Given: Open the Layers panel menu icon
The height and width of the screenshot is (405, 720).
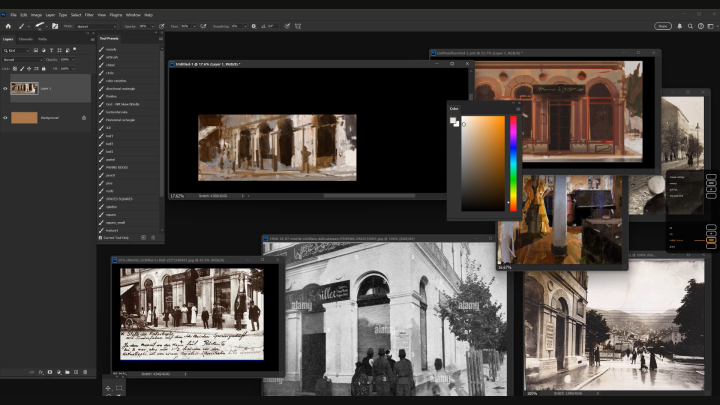Looking at the screenshot, I should tap(92, 39).
